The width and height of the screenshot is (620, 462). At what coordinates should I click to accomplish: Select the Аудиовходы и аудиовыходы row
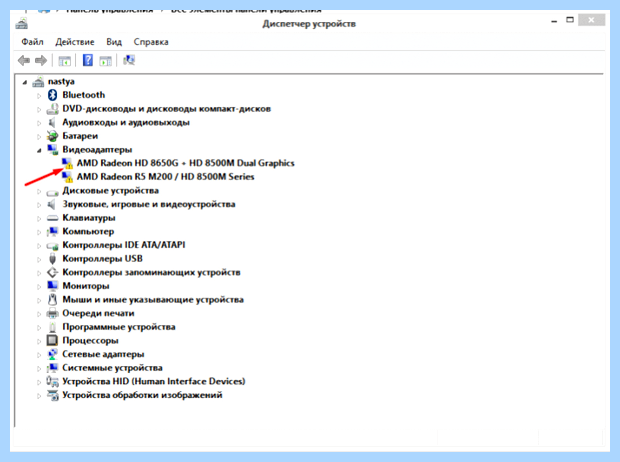(x=126, y=122)
